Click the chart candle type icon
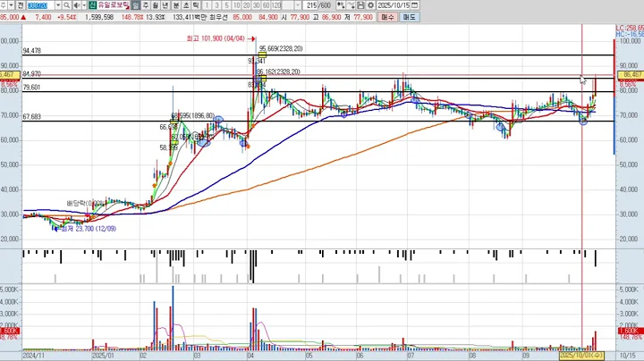Image resolution: width=644 pixels, height=361 pixels. click(341, 5)
